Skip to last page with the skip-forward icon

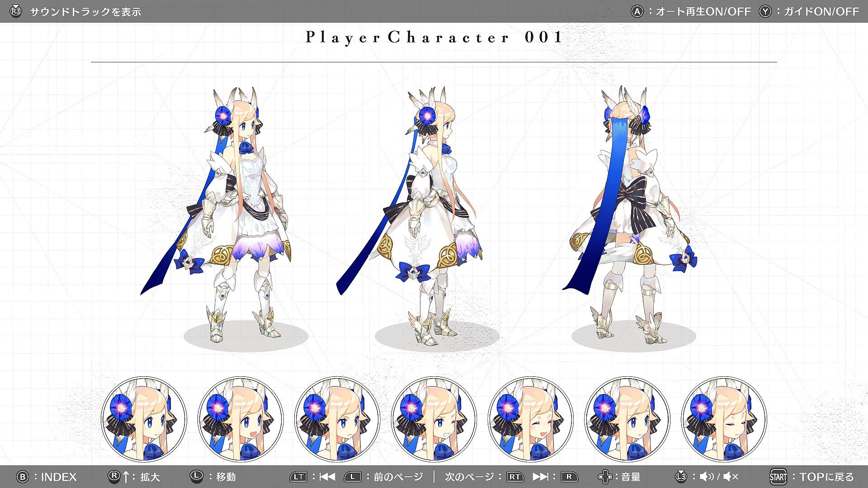[540, 477]
